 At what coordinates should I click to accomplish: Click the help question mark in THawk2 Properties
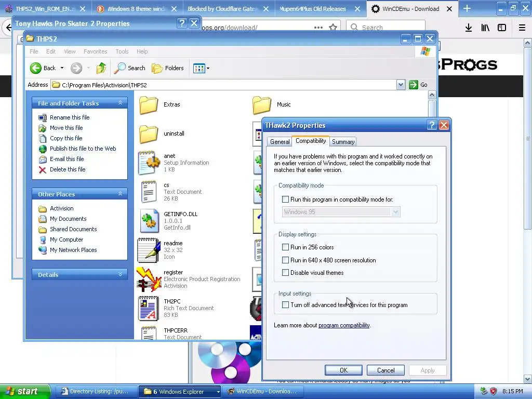(x=432, y=125)
